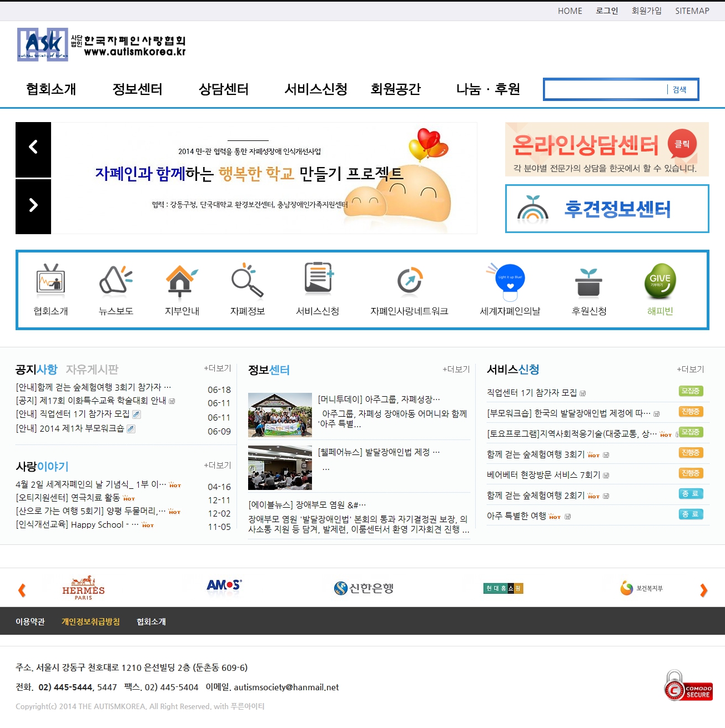Open the 온라인상담센터 banner
Image resolution: width=725 pixels, height=728 pixels.
pyautogui.click(x=607, y=149)
